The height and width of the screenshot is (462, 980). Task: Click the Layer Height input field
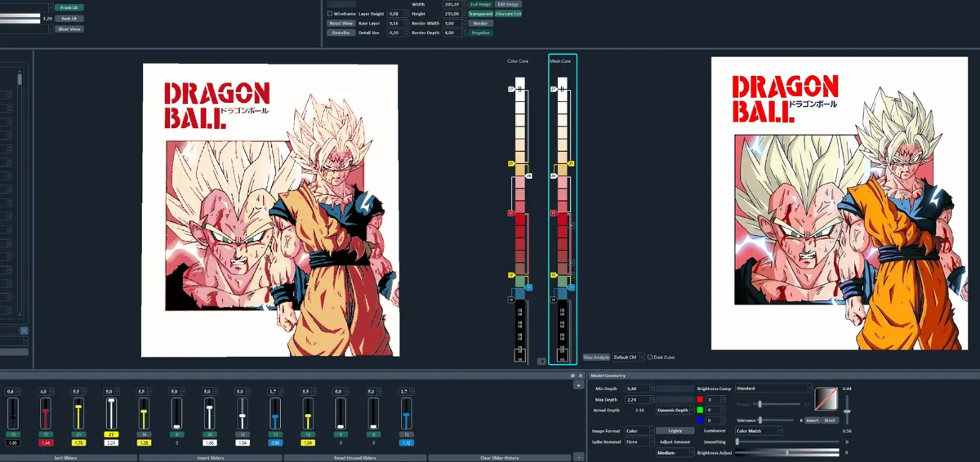coord(397,14)
